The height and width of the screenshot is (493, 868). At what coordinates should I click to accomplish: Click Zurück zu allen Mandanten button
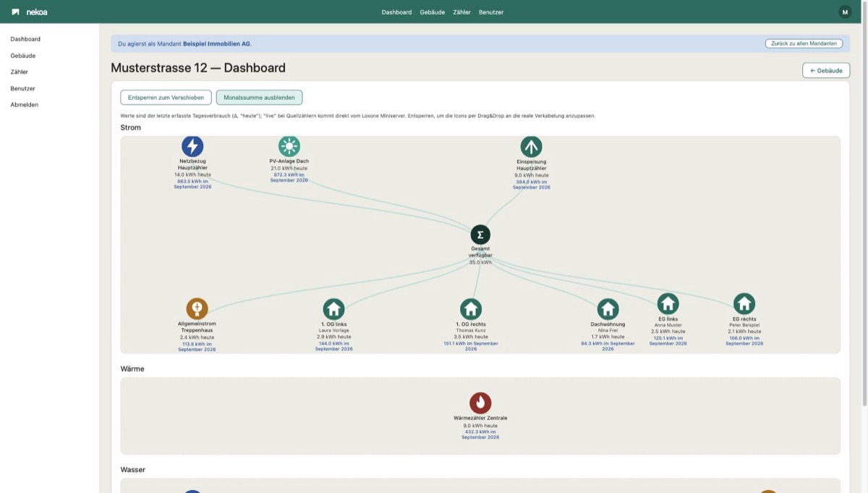(804, 43)
